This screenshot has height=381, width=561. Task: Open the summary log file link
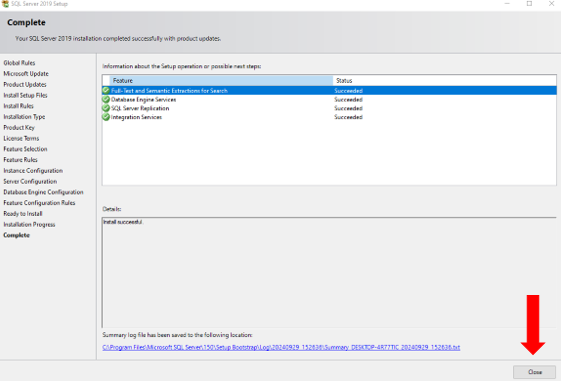[x=281, y=347]
